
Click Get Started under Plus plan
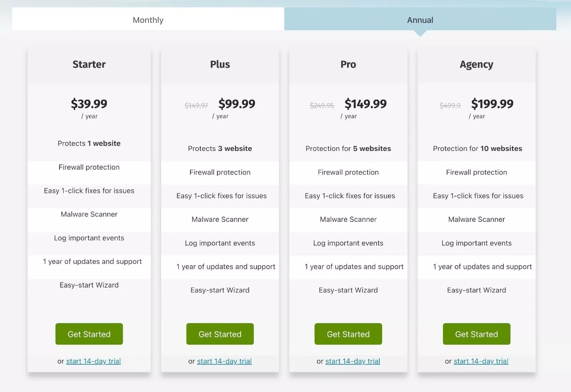[220, 334]
